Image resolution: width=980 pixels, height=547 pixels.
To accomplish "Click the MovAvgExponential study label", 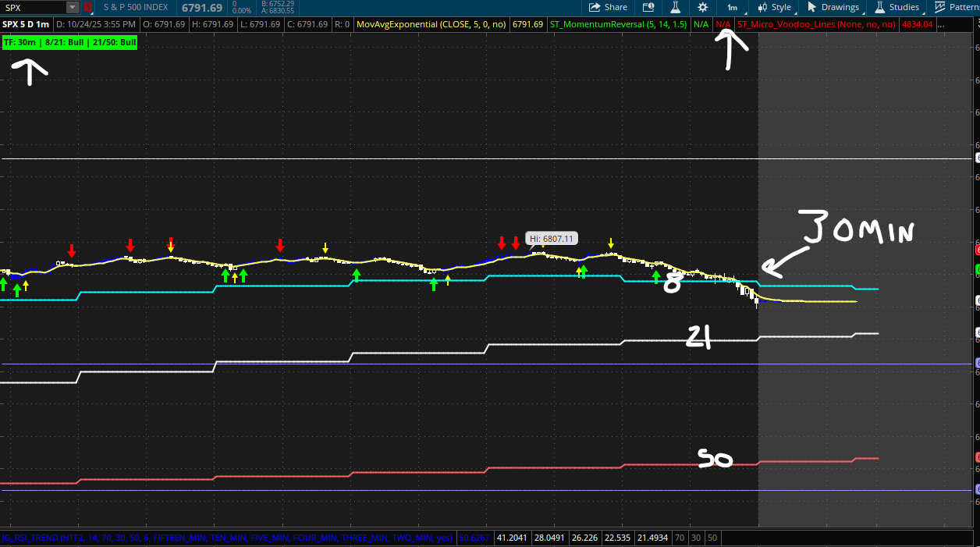I will pyautogui.click(x=431, y=24).
